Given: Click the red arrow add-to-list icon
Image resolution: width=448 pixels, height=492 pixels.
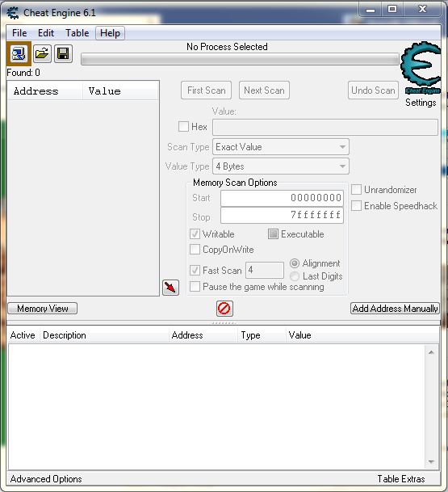Looking at the screenshot, I should 170,288.
